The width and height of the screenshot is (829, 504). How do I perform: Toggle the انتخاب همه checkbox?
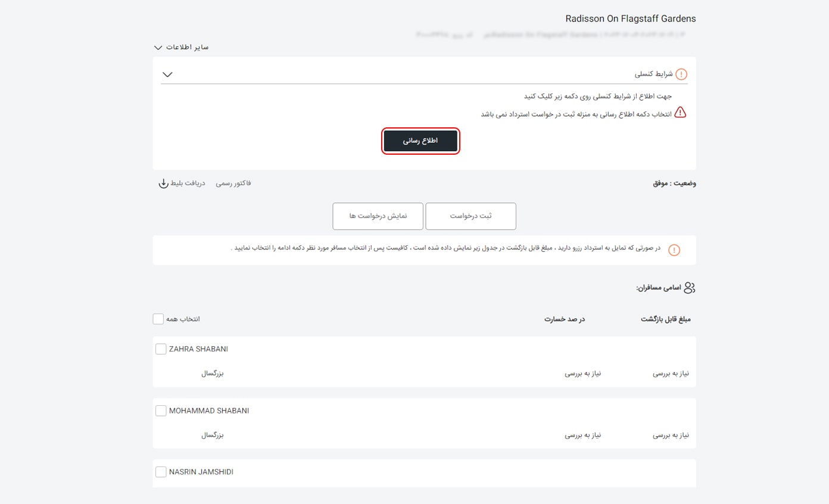(x=158, y=319)
